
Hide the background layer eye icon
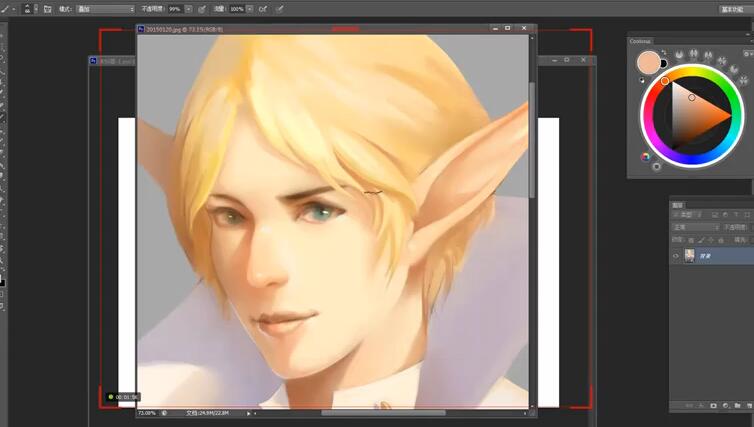(x=676, y=256)
